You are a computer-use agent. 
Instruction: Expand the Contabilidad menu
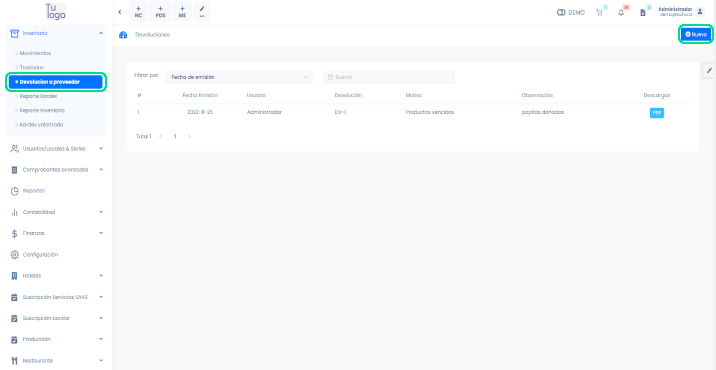click(56, 212)
